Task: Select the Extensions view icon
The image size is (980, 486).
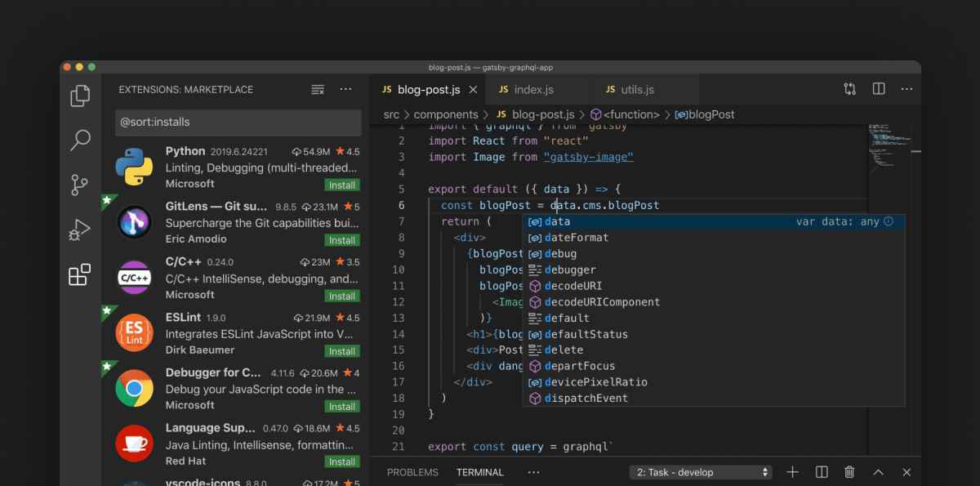Action: coord(80,275)
